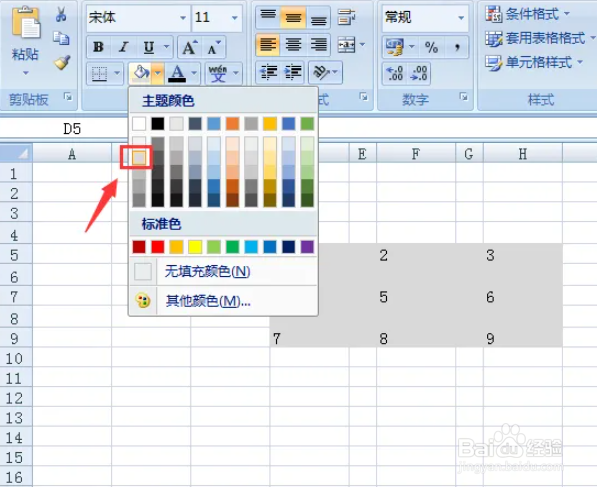Screen dimensions: 597x487
Task: Align text right
Action: 318,45
